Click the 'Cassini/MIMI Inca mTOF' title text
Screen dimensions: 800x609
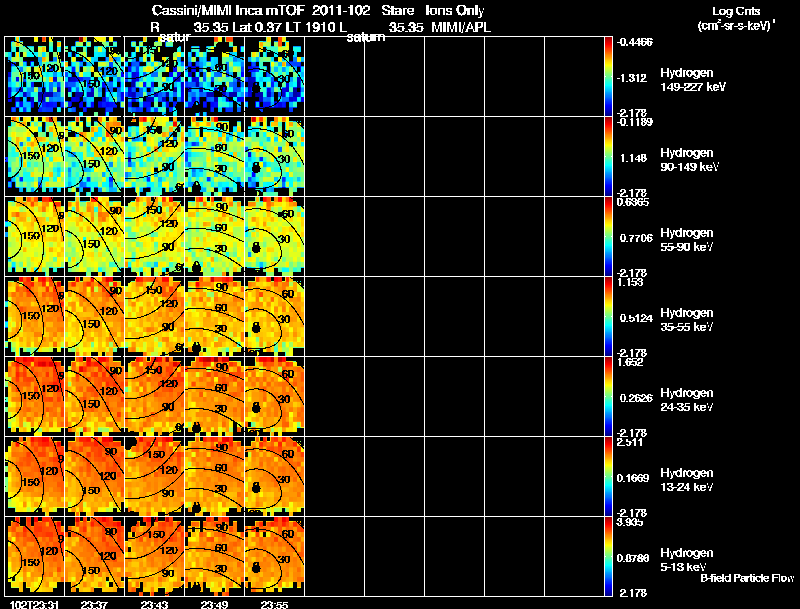[228, 11]
